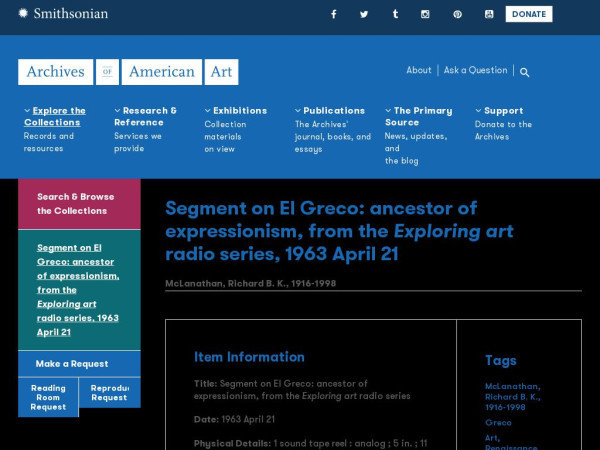
Task: Expand the Research & Reference chevron
Action: tap(117, 111)
